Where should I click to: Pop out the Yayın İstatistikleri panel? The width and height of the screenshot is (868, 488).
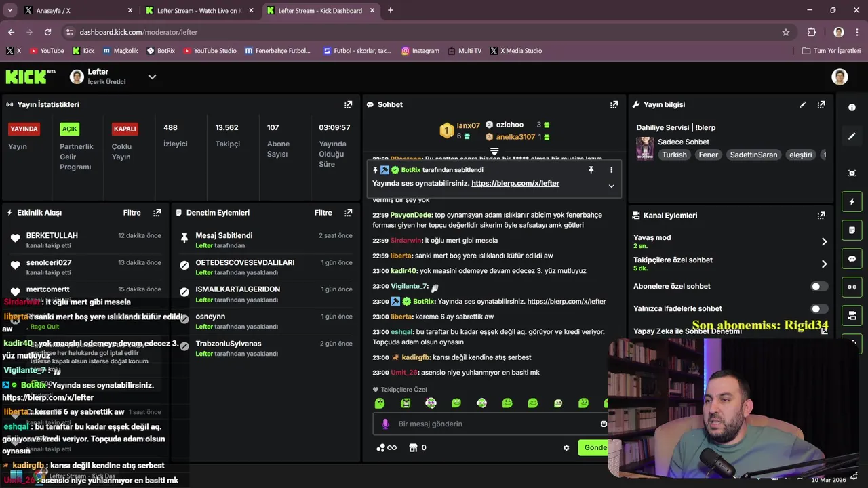point(348,104)
